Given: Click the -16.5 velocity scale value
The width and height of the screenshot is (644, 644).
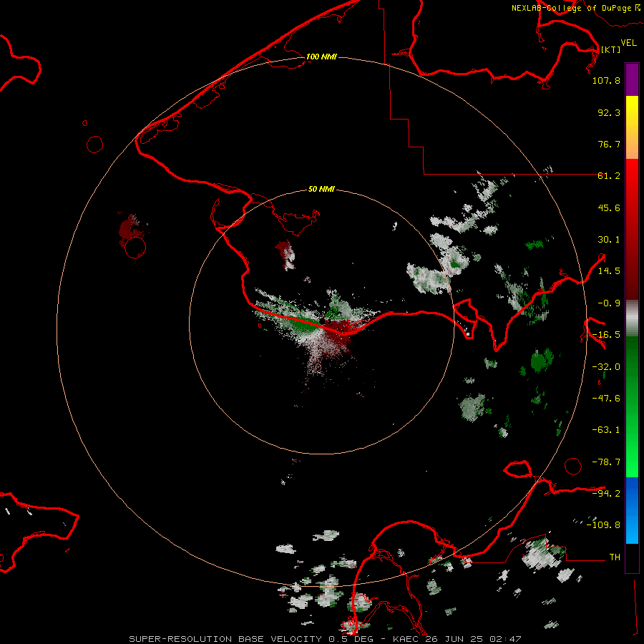Looking at the screenshot, I should (x=606, y=335).
